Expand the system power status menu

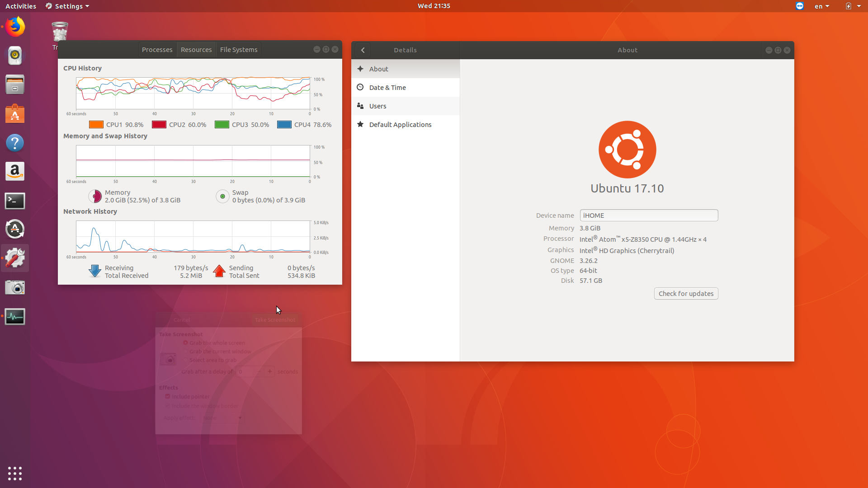coord(853,6)
